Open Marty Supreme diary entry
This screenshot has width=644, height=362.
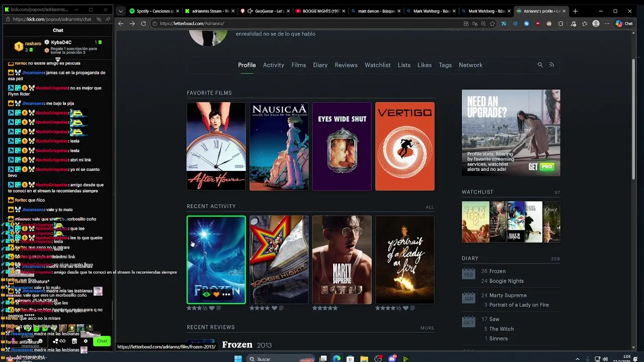pos(508,295)
